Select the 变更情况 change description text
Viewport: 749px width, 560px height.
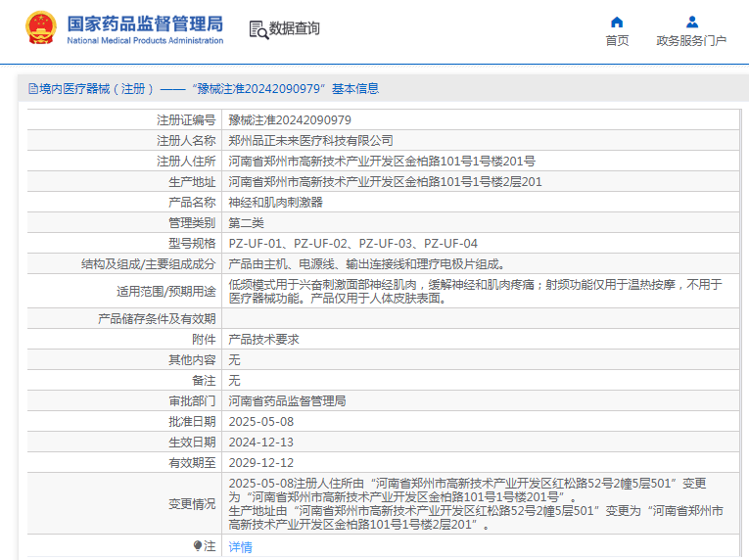476,503
